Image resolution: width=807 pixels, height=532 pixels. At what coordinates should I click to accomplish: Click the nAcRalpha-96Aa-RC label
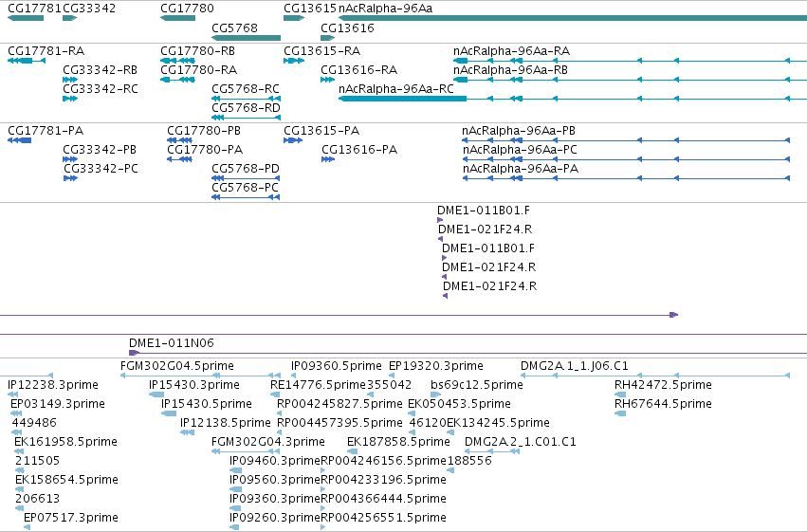[x=396, y=89]
